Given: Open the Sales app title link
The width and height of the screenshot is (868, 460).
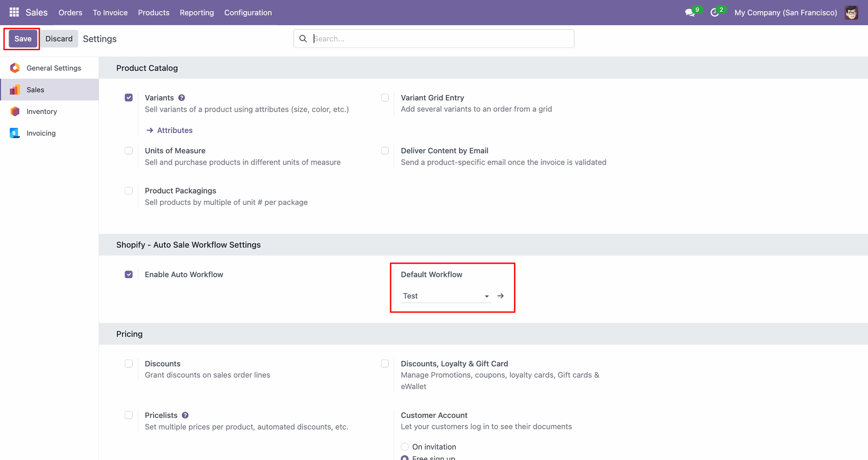Looking at the screenshot, I should pos(37,13).
